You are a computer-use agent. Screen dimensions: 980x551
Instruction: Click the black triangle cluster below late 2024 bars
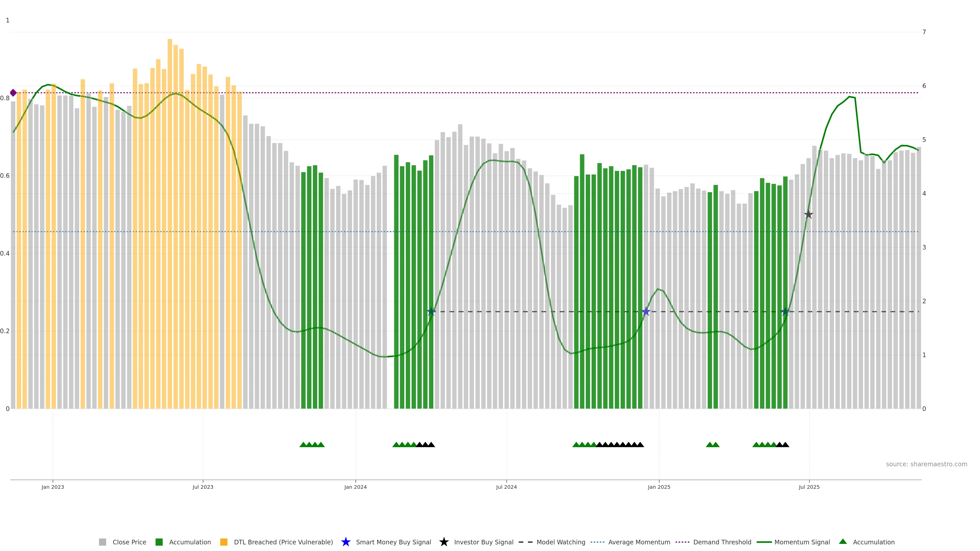pyautogui.click(x=620, y=445)
